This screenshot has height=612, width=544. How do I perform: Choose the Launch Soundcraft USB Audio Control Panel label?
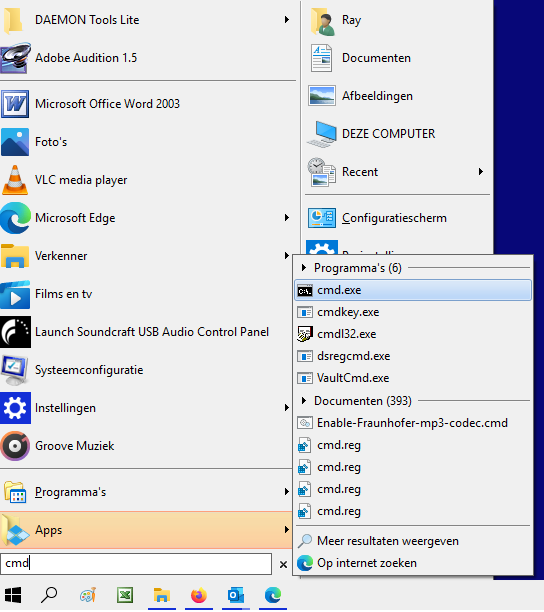pos(152,332)
